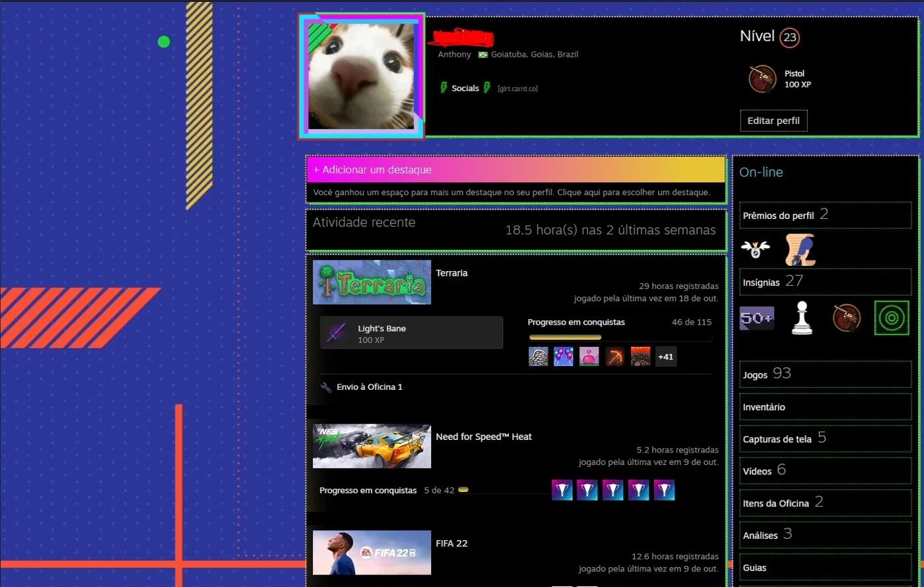Open Jogos 93 games list
Viewport: 924px width, 587px height.
point(826,374)
